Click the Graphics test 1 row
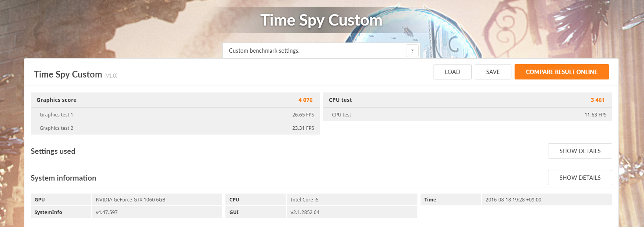 pyautogui.click(x=175, y=115)
